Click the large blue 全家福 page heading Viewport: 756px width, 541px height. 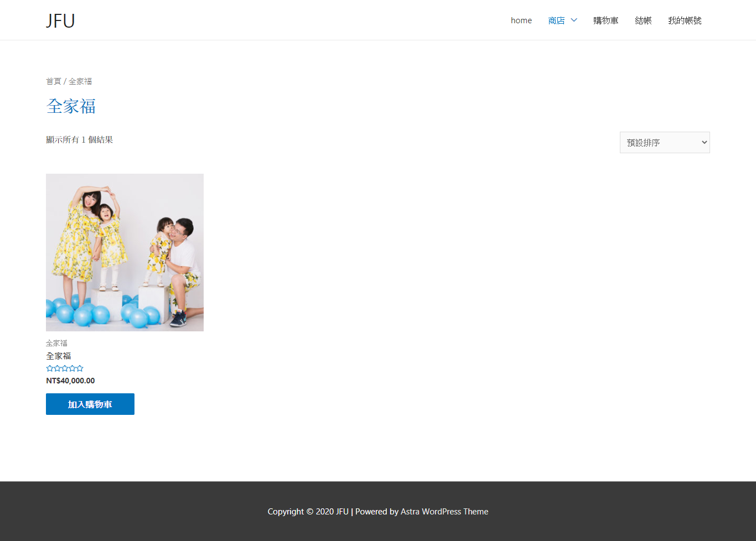pos(71,106)
